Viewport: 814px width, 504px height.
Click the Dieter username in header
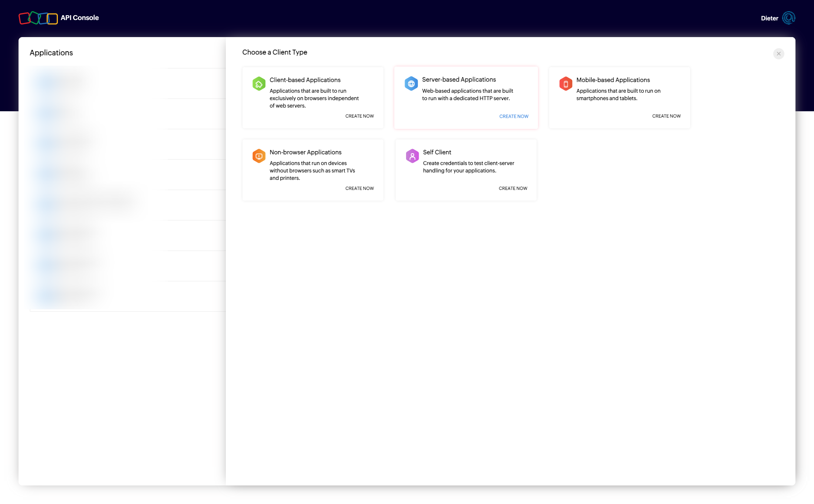(x=769, y=18)
